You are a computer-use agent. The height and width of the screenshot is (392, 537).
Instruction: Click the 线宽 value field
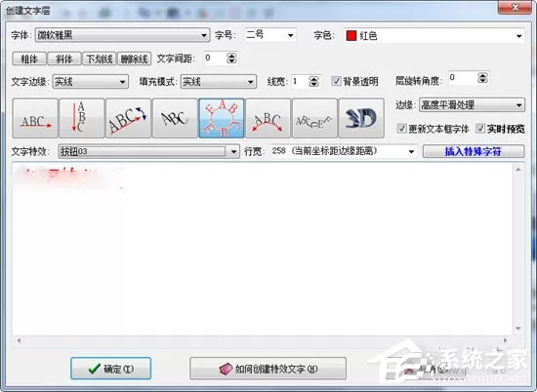coord(301,82)
